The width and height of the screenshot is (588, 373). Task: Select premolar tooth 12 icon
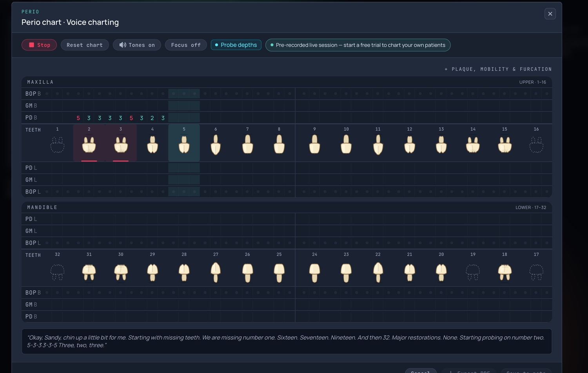point(410,145)
